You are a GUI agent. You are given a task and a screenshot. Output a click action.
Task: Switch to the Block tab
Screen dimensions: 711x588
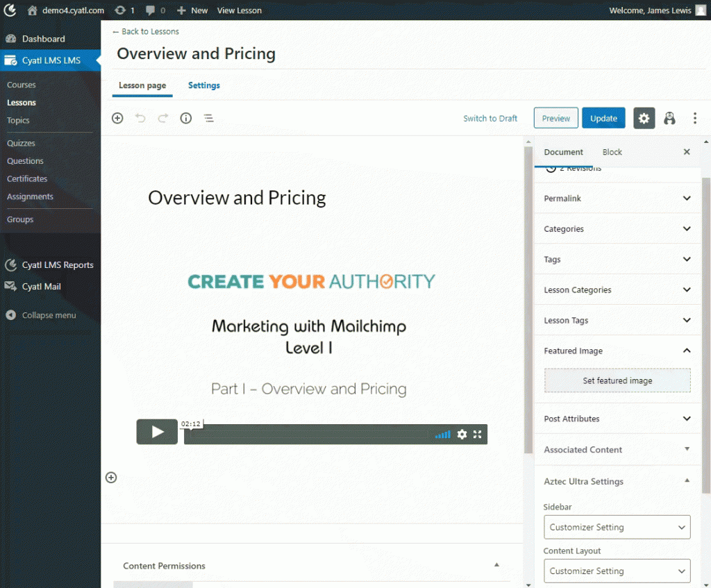(x=612, y=152)
